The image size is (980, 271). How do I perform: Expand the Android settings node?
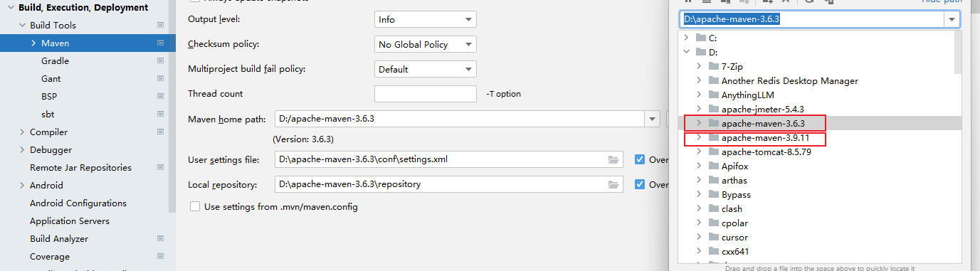[21, 186]
